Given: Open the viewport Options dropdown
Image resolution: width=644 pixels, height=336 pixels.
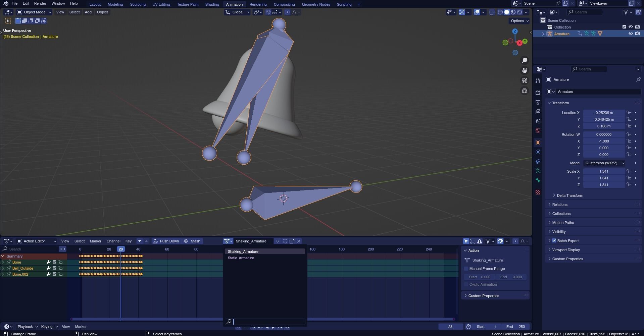Looking at the screenshot, I should [519, 21].
